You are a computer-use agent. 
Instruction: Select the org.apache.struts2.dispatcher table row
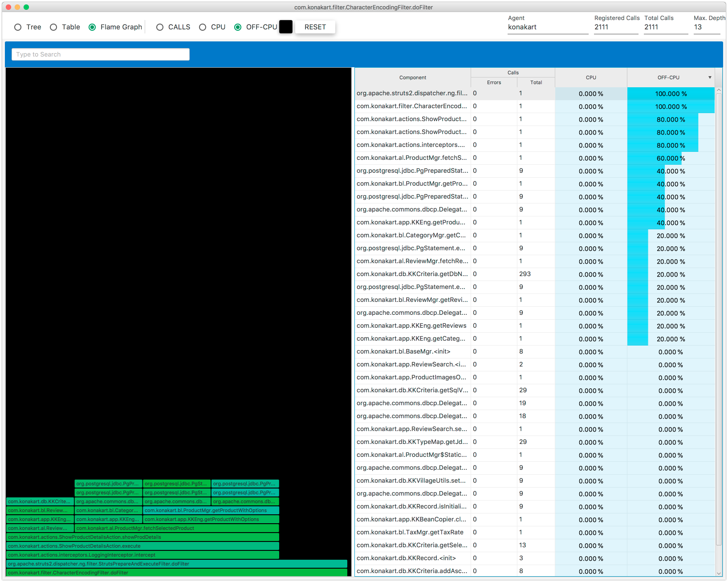tap(535, 94)
